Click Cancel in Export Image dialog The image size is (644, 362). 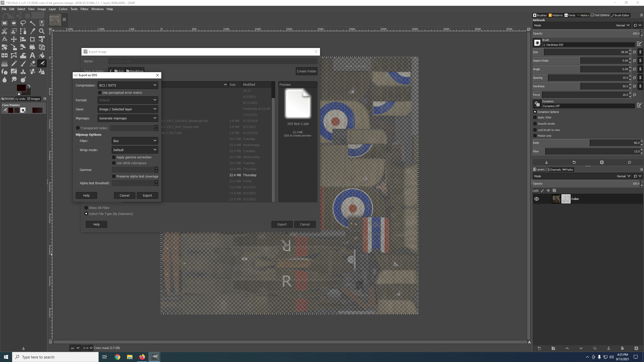coord(305,224)
